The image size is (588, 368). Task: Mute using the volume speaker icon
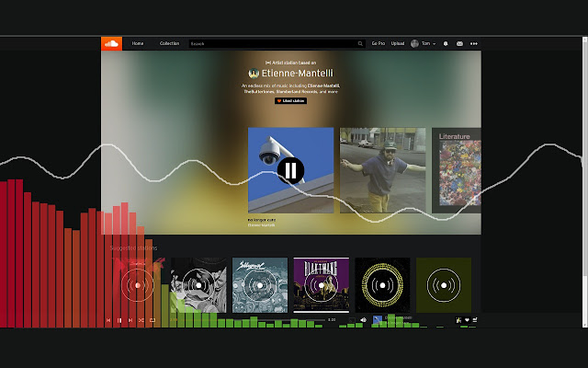coord(363,320)
